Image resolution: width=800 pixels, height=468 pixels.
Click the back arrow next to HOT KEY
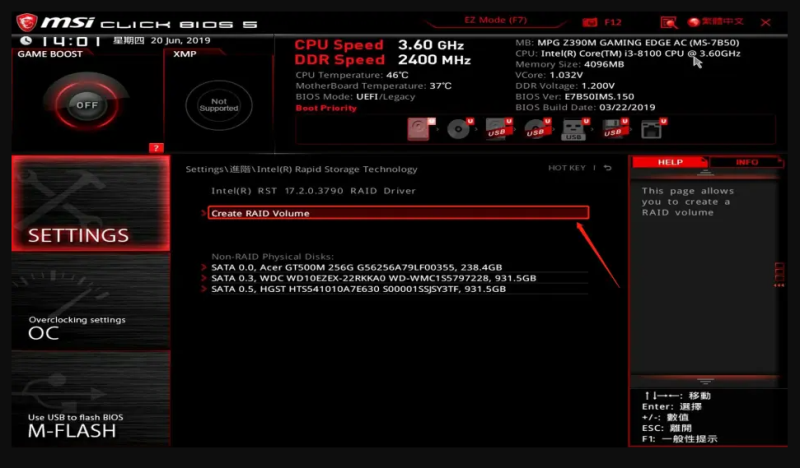608,168
